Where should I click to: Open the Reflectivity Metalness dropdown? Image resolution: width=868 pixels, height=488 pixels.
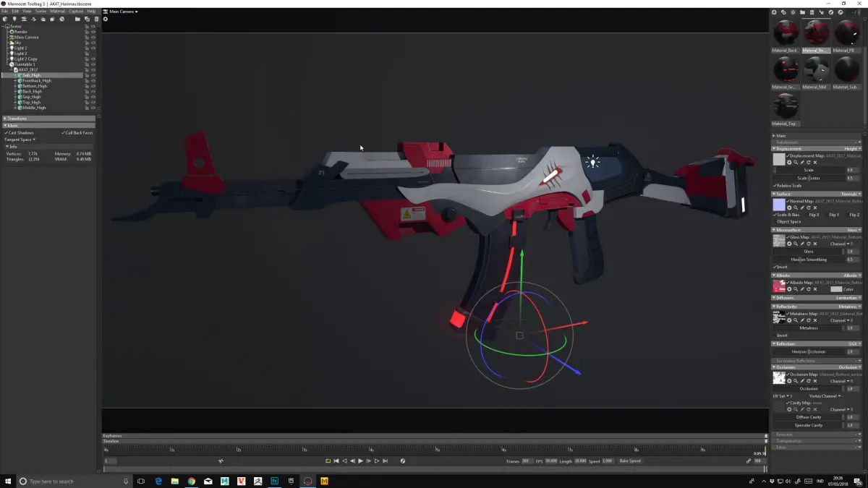pos(849,307)
